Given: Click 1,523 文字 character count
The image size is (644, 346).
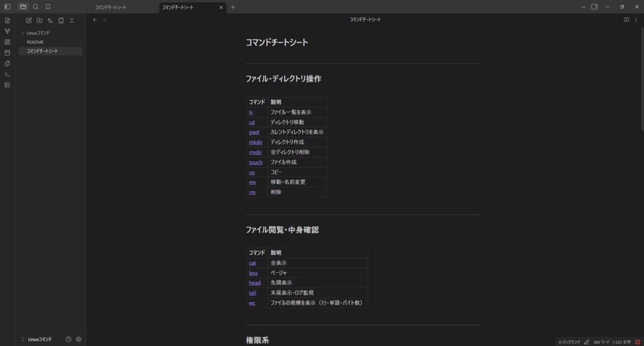Looking at the screenshot, I should tap(621, 342).
